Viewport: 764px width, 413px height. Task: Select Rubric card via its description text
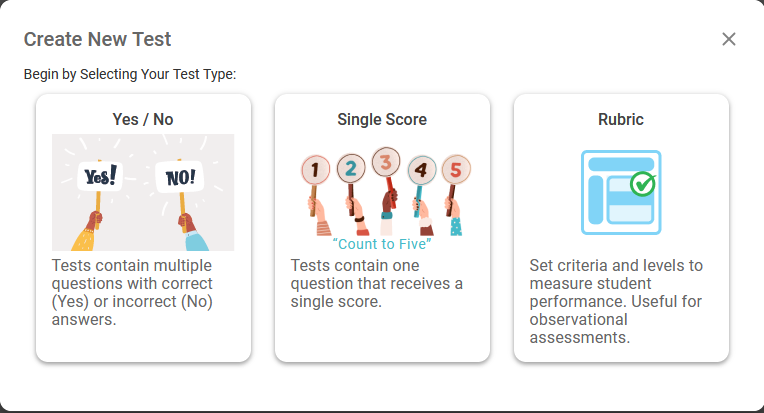(x=616, y=301)
